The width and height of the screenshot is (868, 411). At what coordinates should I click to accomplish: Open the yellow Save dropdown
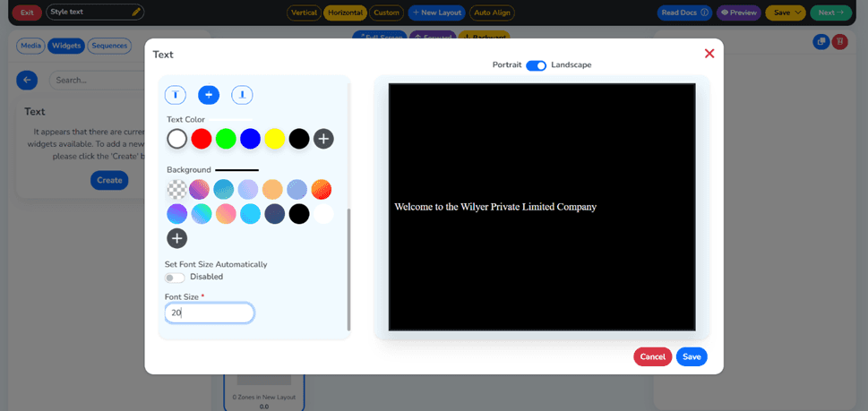[786, 13]
